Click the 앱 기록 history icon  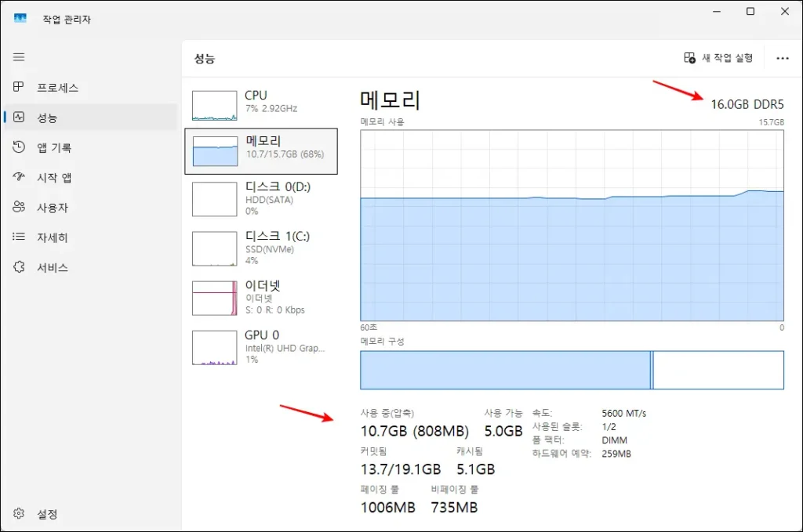click(19, 147)
